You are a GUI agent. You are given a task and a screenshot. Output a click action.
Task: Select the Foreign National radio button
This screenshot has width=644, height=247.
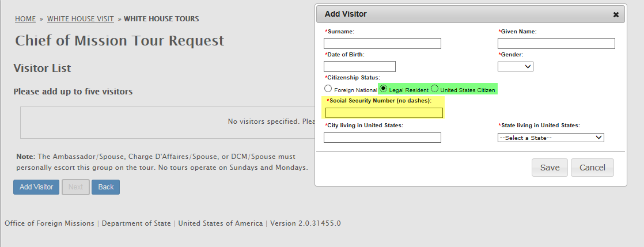pos(328,89)
